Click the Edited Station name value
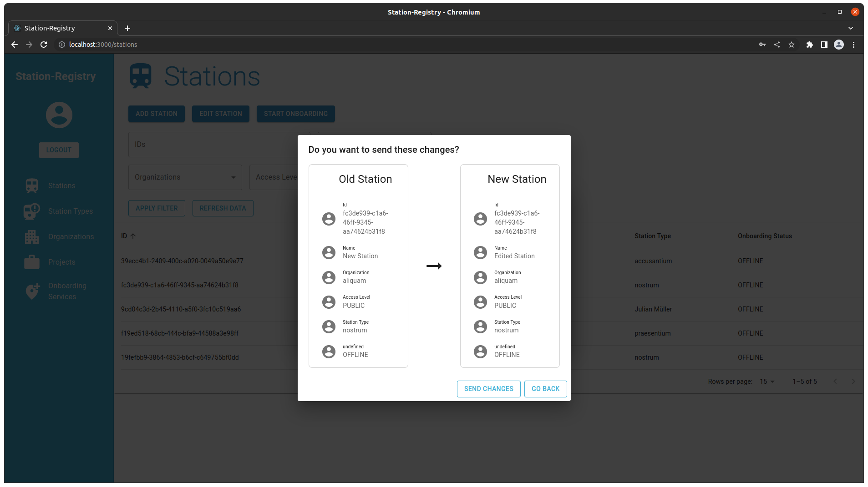The width and height of the screenshot is (868, 487). (514, 256)
